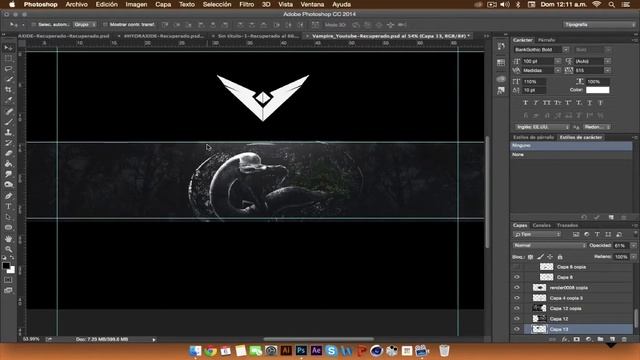Viewport: 640px width, 360px height.
Task: Open the kerning dropdown Medidas
Action: pos(558,70)
